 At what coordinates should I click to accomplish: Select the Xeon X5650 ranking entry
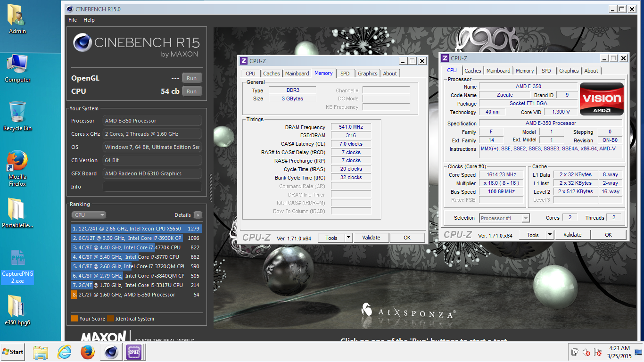[x=137, y=229]
